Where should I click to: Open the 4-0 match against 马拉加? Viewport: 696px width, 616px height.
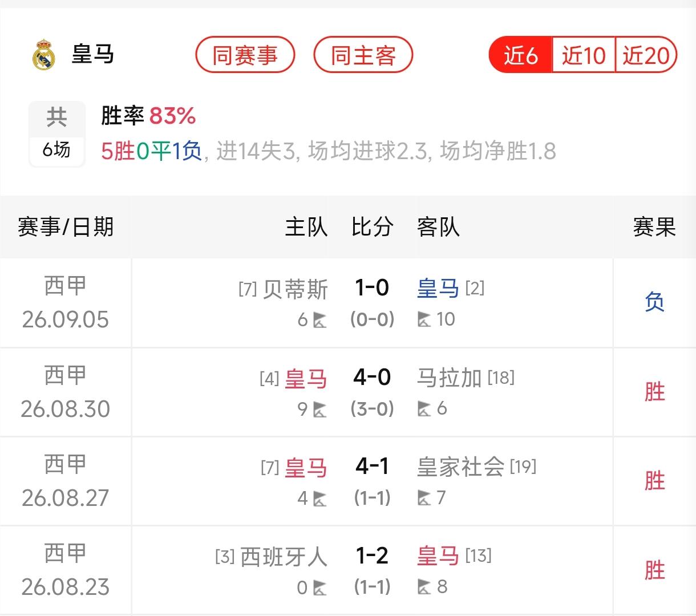tap(372, 378)
